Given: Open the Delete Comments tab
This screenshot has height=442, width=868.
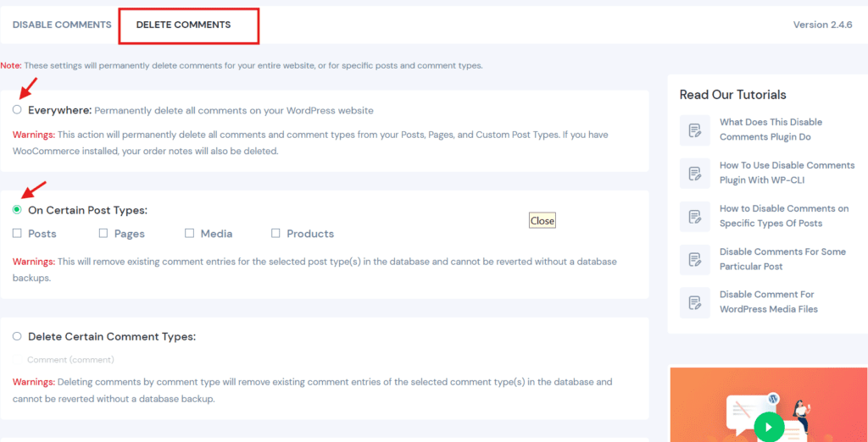Looking at the screenshot, I should pyautogui.click(x=184, y=25).
